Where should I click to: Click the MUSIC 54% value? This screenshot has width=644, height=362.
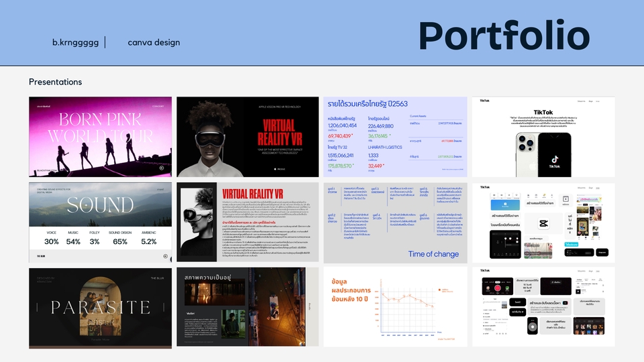(73, 242)
